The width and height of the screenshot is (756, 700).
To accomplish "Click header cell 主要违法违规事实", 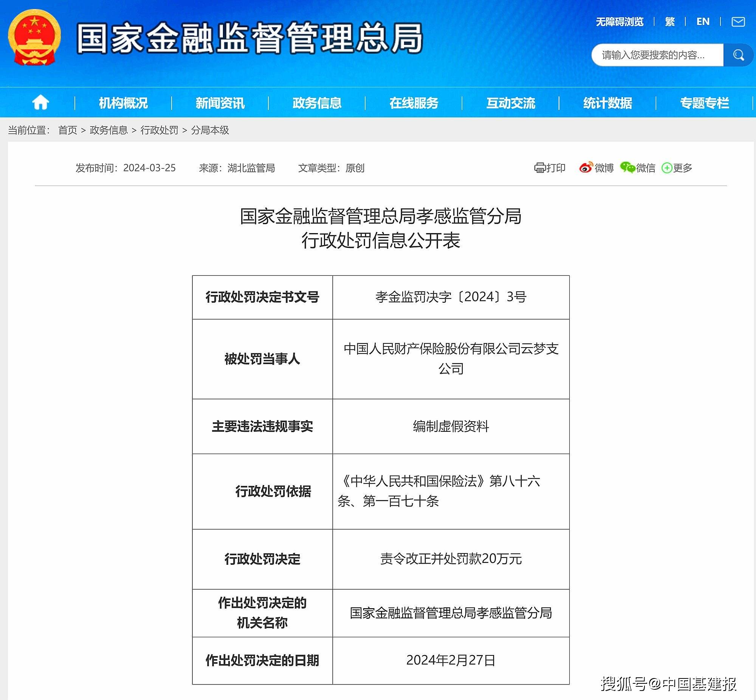I will click(262, 426).
